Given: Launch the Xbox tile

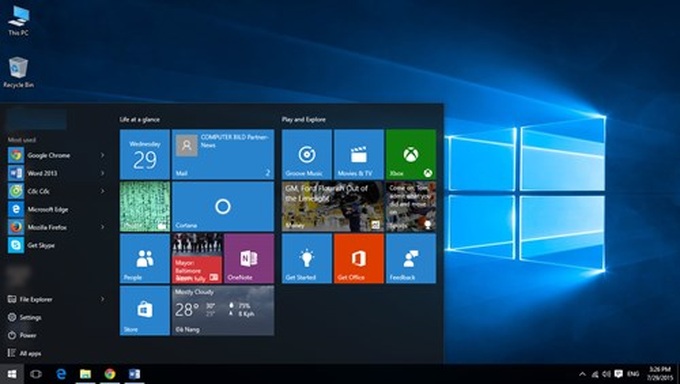Looking at the screenshot, I should coord(411,154).
